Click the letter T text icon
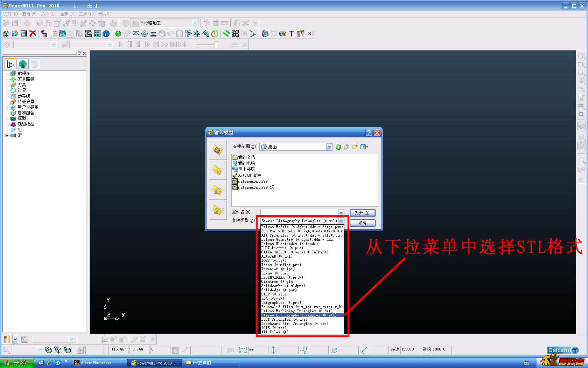This screenshot has width=588, height=368. coord(291,34)
